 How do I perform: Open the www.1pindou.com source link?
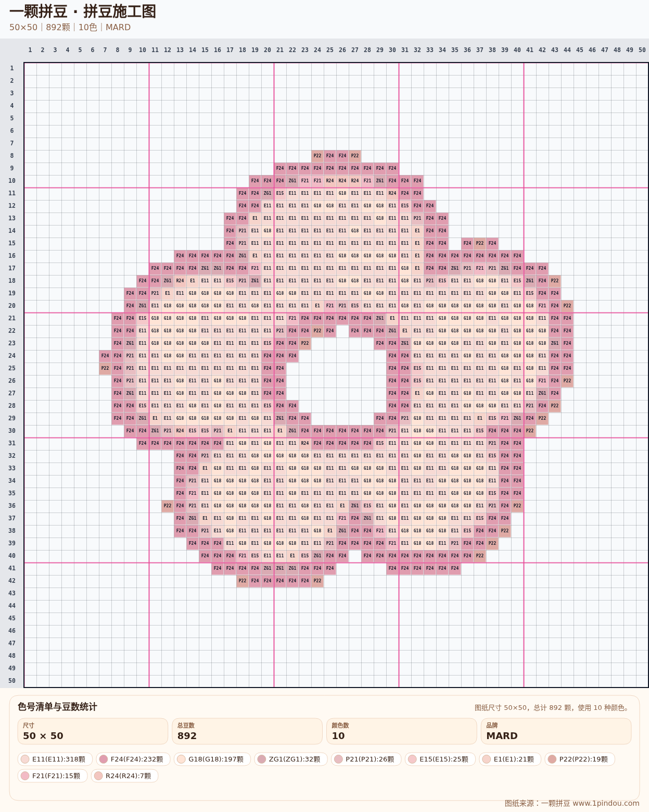[606, 803]
